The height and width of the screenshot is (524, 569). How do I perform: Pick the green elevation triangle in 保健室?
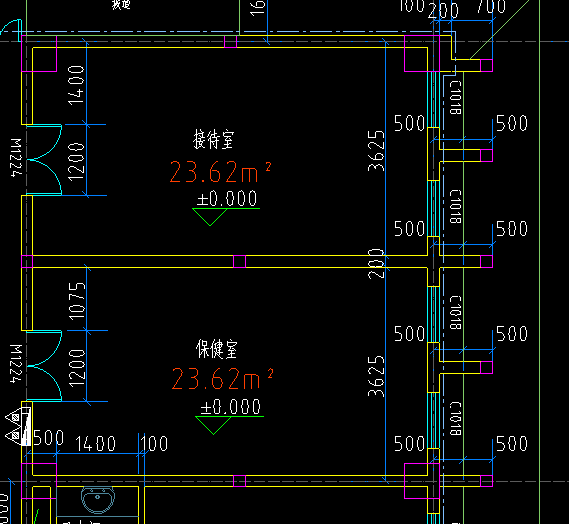pyautogui.click(x=213, y=425)
